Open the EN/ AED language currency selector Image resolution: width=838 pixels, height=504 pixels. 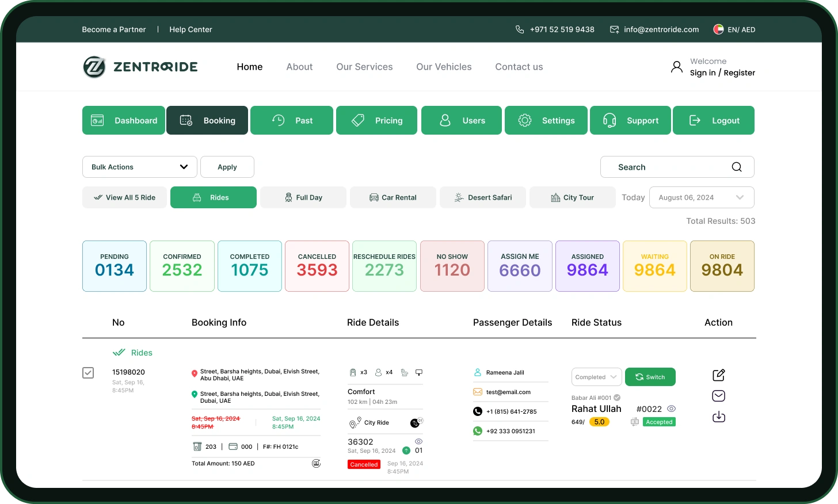734,29
